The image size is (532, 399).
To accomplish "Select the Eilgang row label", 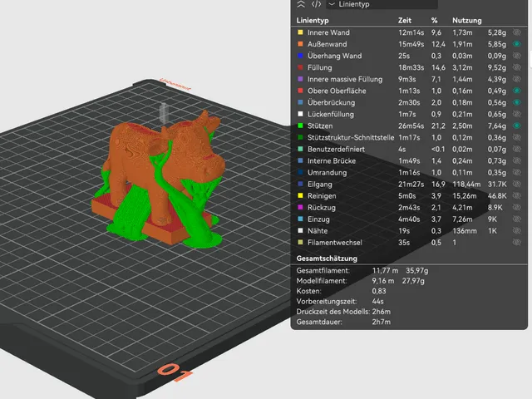I will (x=319, y=185).
